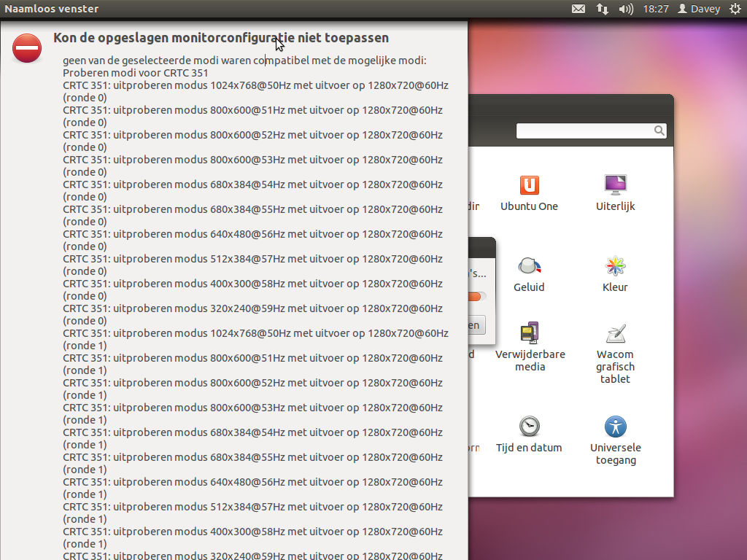The image size is (747, 560).
Task: Open the volume indicator menu
Action: coord(626,9)
